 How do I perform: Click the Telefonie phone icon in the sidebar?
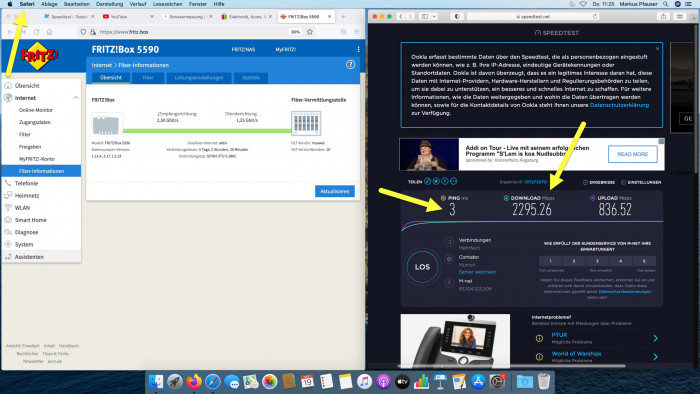[8, 183]
